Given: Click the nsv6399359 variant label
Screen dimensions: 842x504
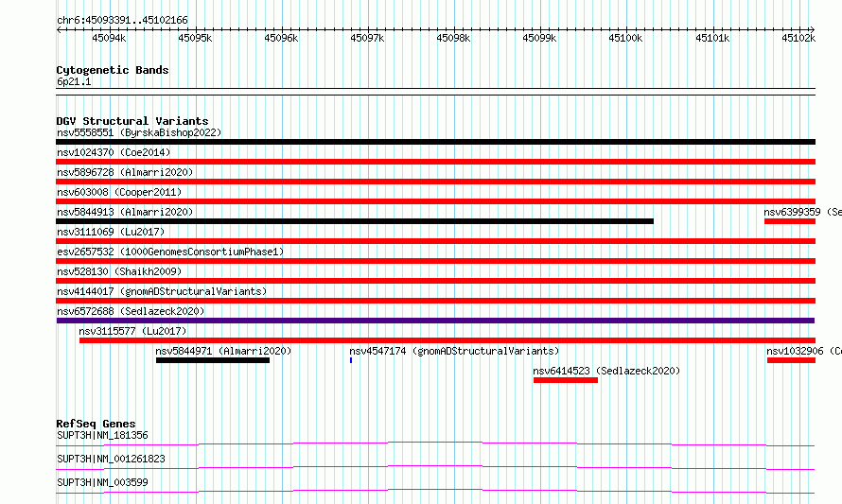Looking at the screenshot, I should [803, 212].
